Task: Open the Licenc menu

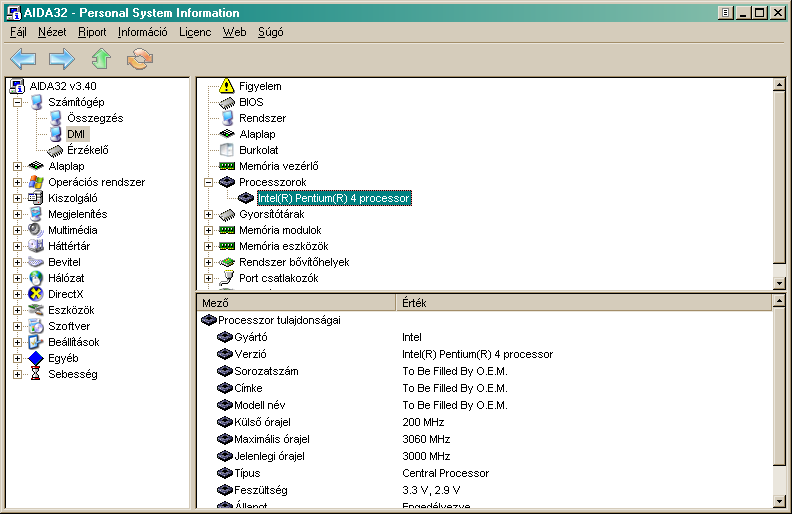Action: tap(195, 32)
